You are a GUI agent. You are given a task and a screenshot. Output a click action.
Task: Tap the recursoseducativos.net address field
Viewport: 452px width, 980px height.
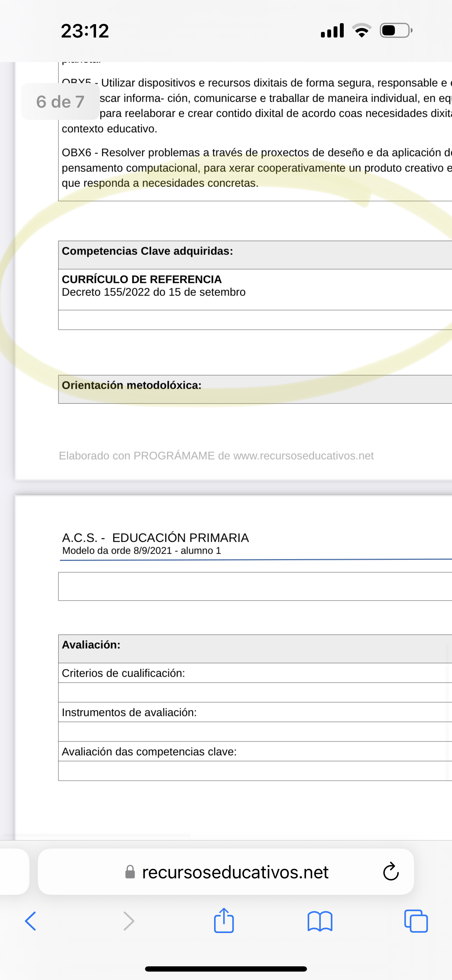[235, 872]
